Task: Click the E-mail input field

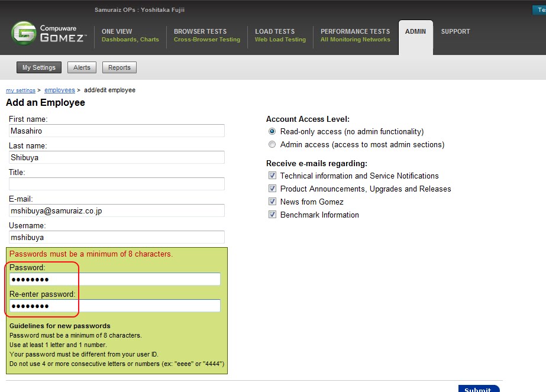Action: 117,210
